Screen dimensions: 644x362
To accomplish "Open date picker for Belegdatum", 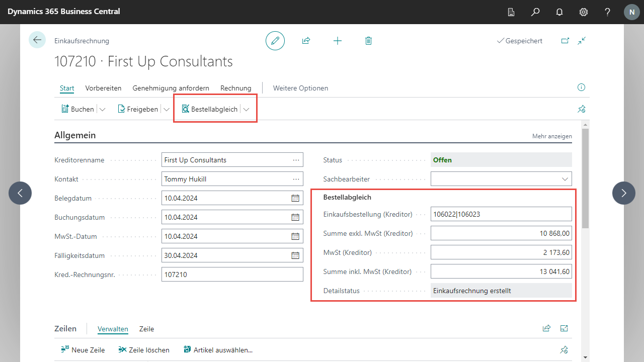I will 295,198.
